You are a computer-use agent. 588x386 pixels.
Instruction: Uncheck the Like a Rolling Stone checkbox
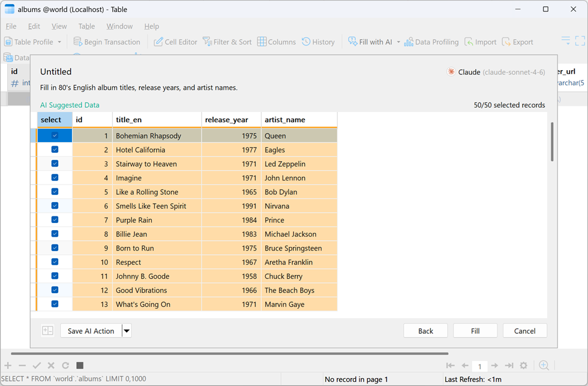click(55, 191)
